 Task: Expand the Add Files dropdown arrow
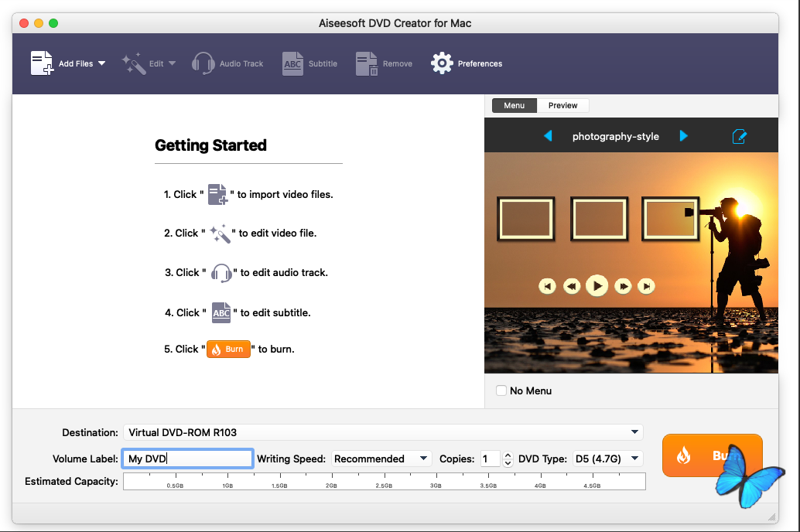tap(101, 63)
